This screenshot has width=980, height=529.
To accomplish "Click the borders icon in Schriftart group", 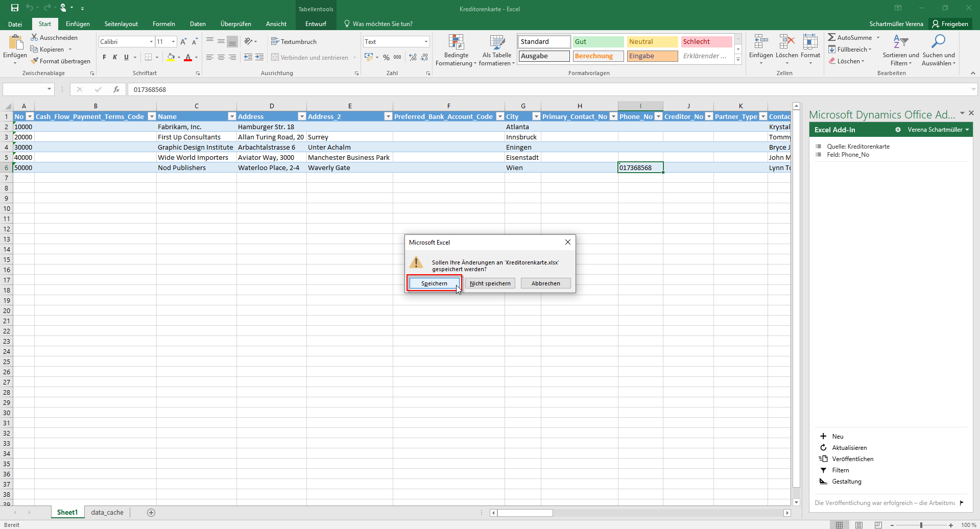I will (x=148, y=57).
